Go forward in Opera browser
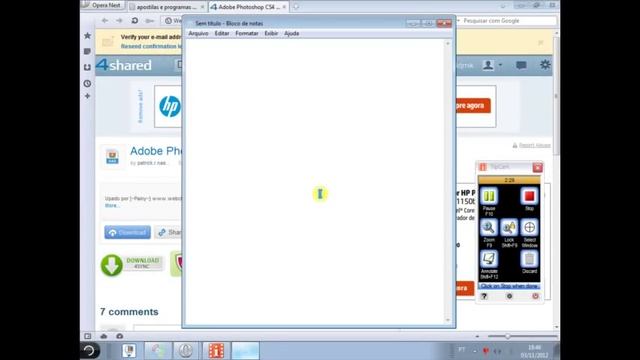The image size is (640, 360). click(119, 20)
